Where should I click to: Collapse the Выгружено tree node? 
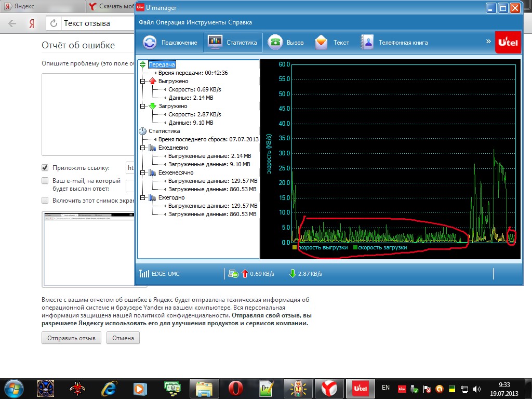[x=143, y=82]
